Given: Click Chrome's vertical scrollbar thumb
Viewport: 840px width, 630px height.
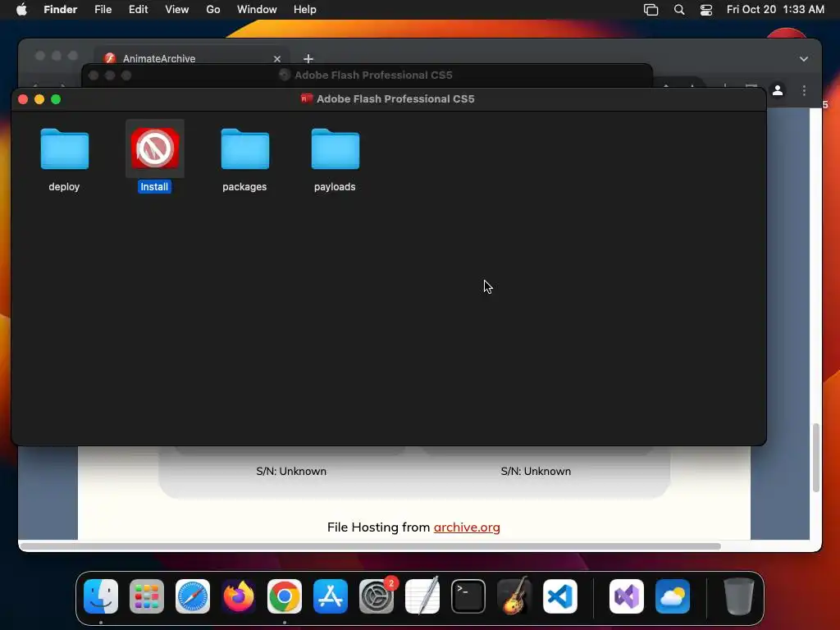Looking at the screenshot, I should (816, 457).
